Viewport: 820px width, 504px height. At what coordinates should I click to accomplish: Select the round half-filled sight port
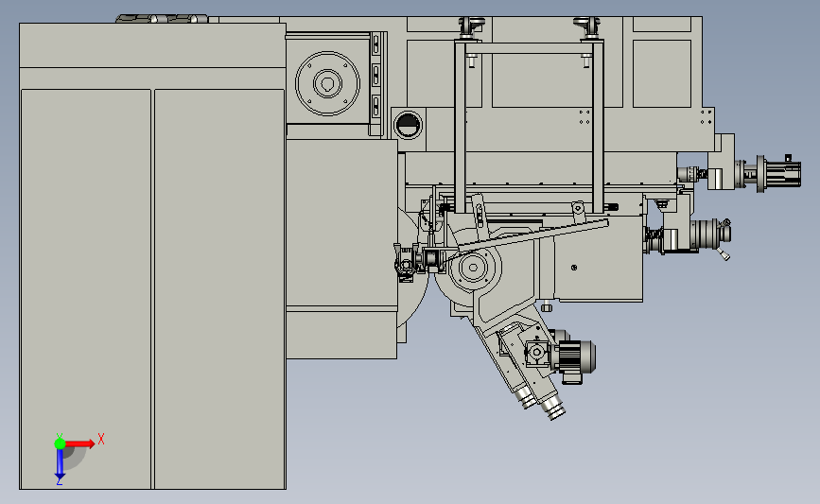pos(408,125)
